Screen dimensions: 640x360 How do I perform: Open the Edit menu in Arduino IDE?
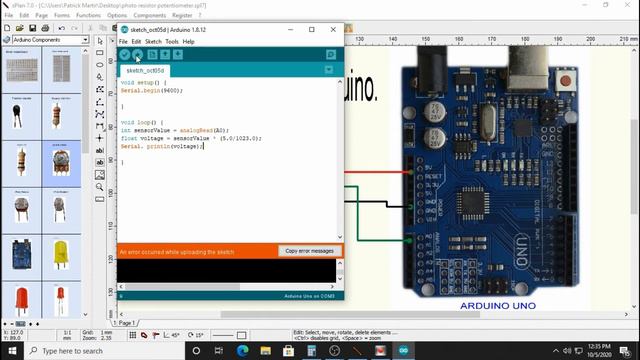pyautogui.click(x=136, y=42)
